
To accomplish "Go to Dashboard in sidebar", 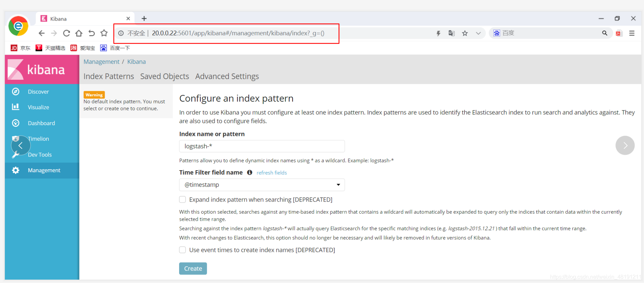I will [41, 123].
